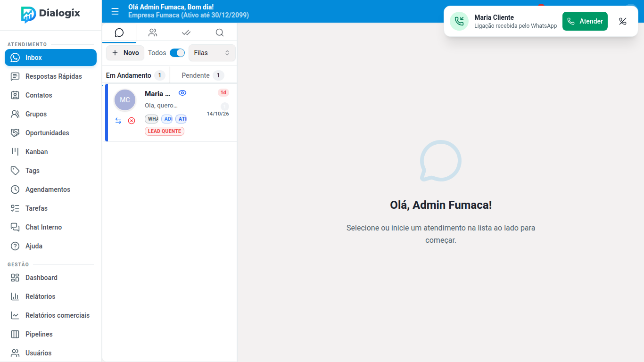This screenshot has width=644, height=362.
Task: Open the Kanban board
Action: (50, 152)
